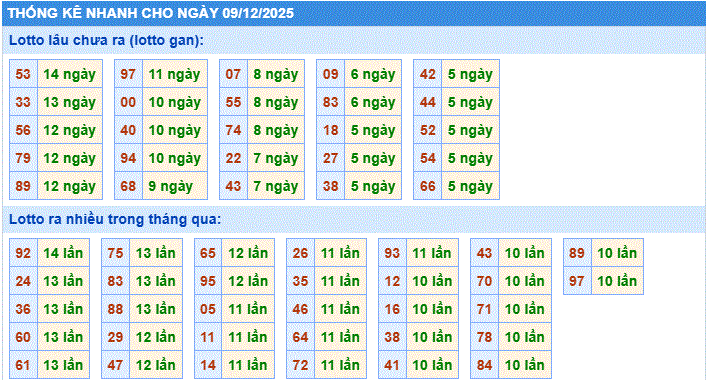Click lotto number 75
The height and width of the screenshot is (380, 707).
pos(116,253)
